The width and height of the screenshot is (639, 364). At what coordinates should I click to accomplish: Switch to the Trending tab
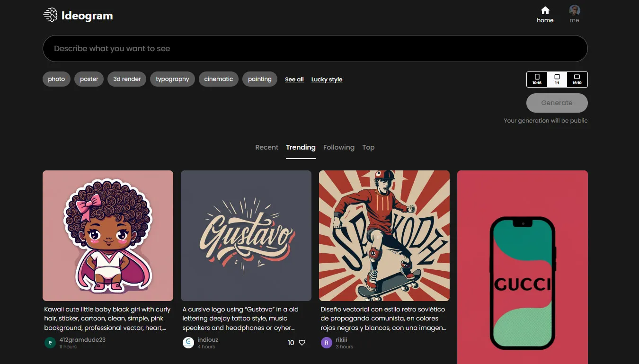(x=301, y=147)
